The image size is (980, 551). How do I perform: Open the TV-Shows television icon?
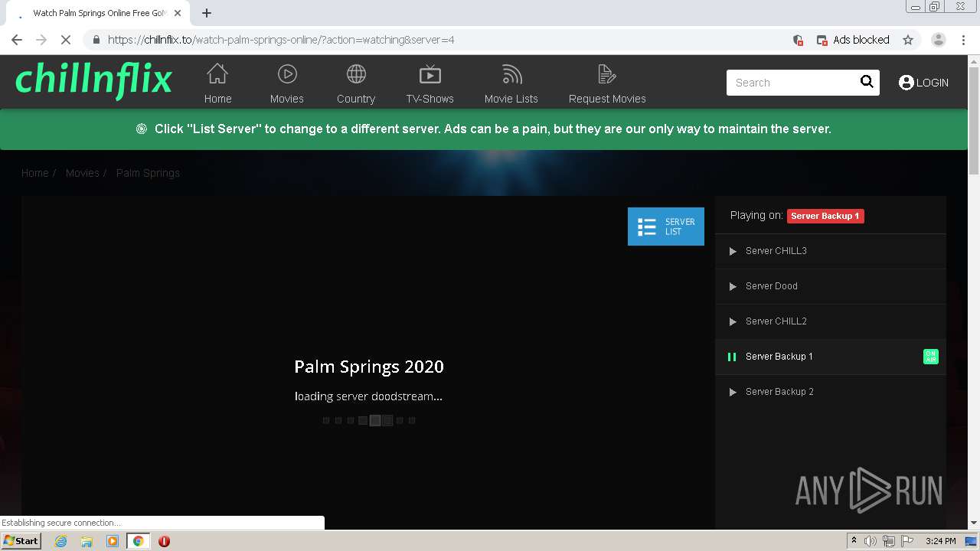coord(430,74)
